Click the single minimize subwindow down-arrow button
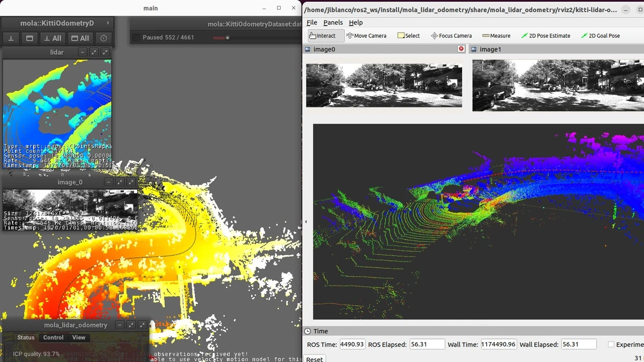Image resolution: width=644 pixels, height=362 pixels. (x=11, y=38)
